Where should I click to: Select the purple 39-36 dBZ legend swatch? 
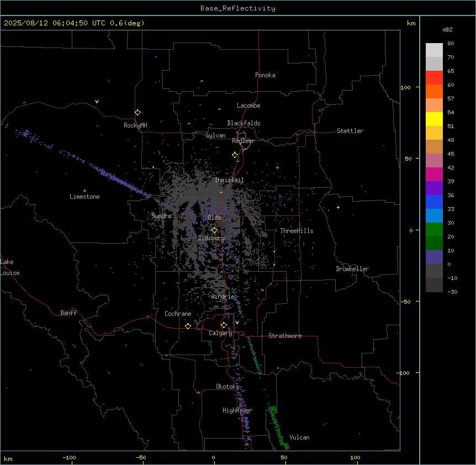(x=434, y=188)
